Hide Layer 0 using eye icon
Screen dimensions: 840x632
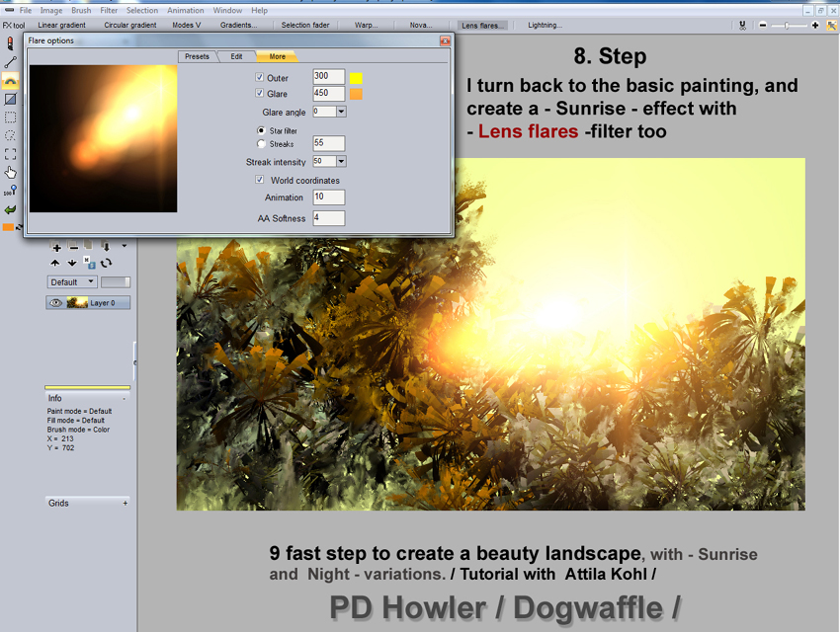pyautogui.click(x=54, y=303)
